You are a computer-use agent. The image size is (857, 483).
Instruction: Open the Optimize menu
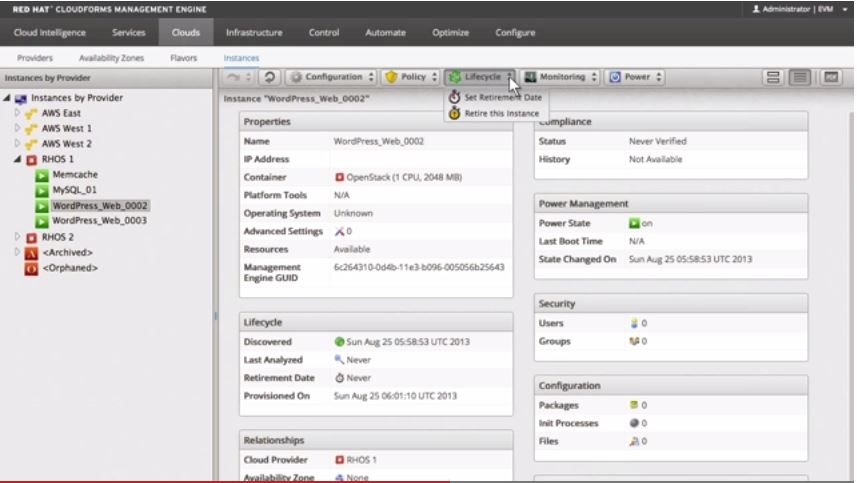click(x=450, y=33)
